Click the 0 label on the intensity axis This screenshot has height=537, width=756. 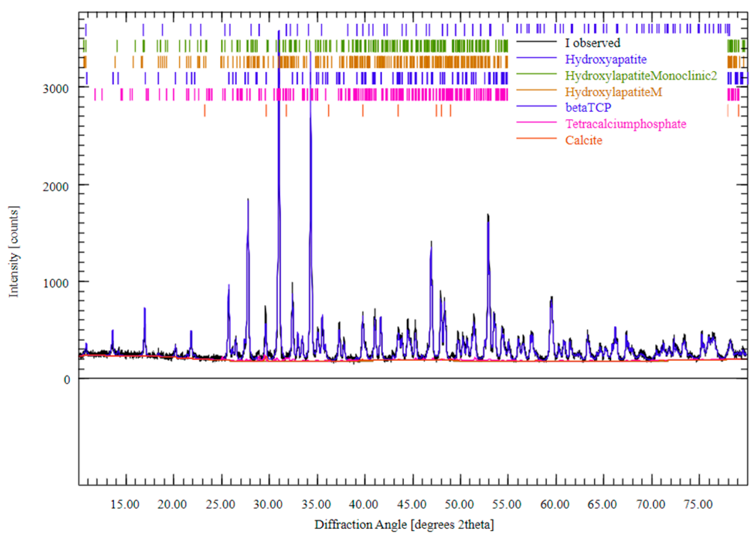[x=67, y=380]
